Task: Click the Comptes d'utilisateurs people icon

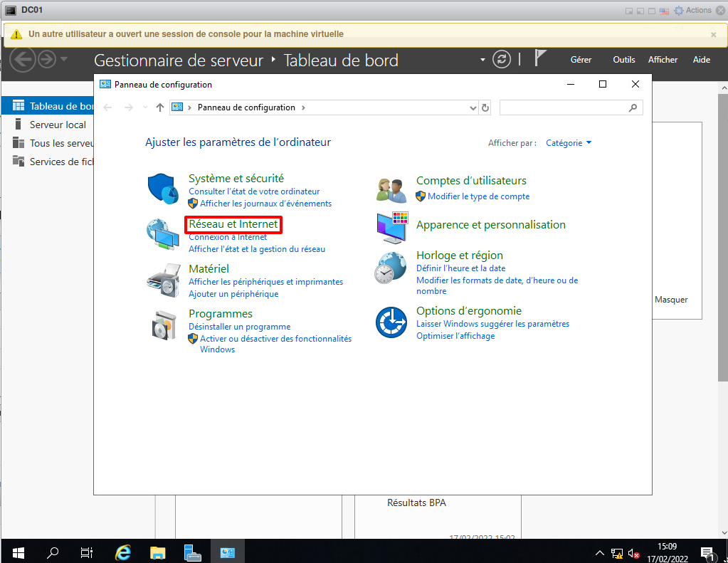Action: pos(391,190)
